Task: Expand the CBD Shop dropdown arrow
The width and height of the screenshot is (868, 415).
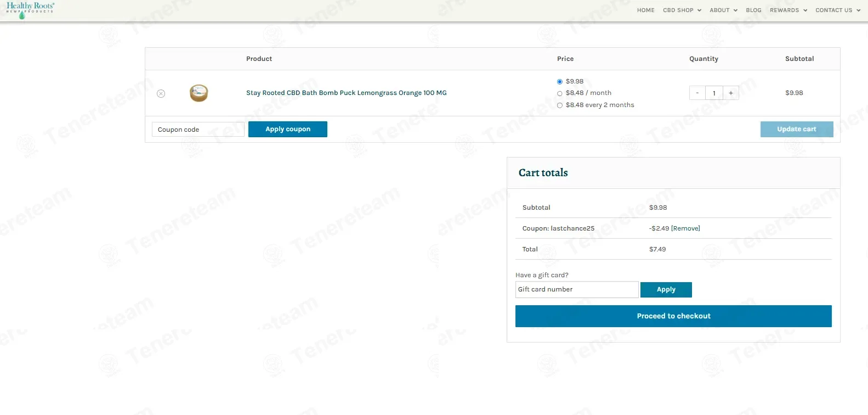Action: (x=699, y=10)
